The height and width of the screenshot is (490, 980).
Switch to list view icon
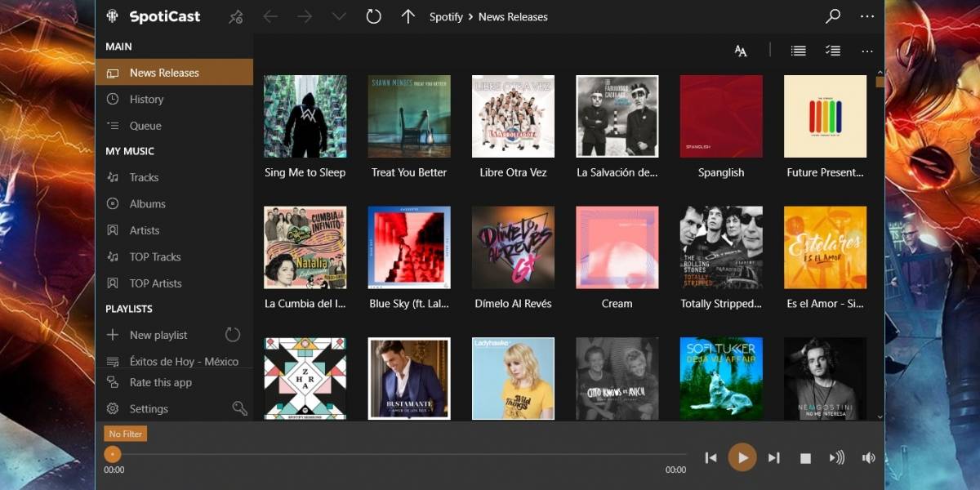tap(799, 51)
